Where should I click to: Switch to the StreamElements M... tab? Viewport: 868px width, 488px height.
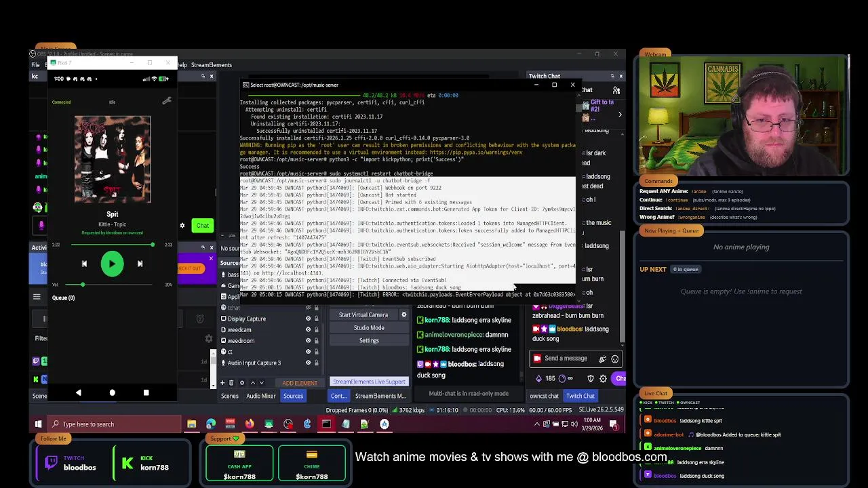pos(380,396)
